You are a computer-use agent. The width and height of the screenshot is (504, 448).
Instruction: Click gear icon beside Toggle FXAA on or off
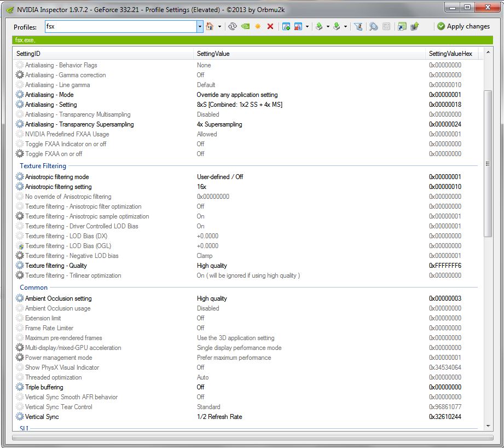(20, 154)
